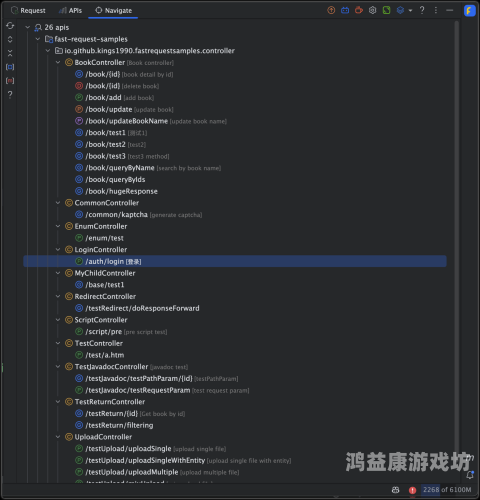Collapse the fast-request-samples module node

tap(38, 39)
